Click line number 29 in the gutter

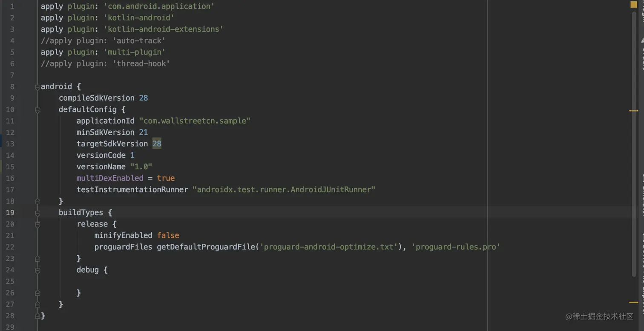coord(9,327)
